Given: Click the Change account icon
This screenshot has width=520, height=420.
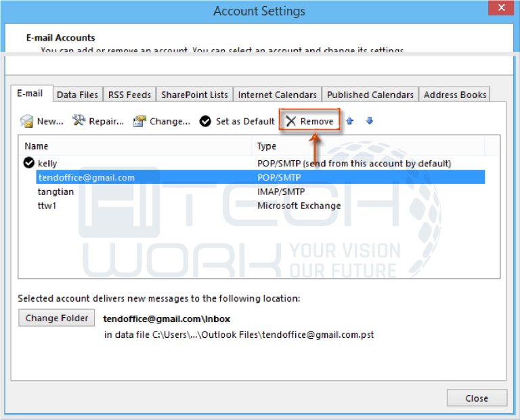Looking at the screenshot, I should pyautogui.click(x=139, y=121).
